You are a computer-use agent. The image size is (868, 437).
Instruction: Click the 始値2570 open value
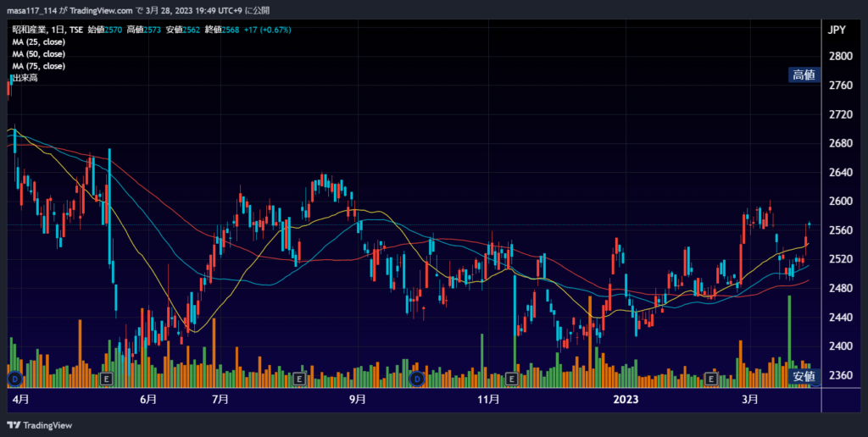pyautogui.click(x=104, y=30)
